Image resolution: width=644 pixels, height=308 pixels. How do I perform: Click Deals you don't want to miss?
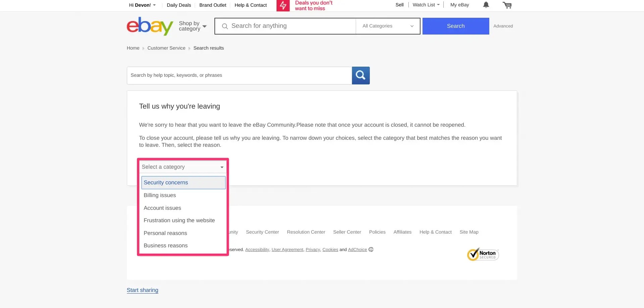click(314, 5)
